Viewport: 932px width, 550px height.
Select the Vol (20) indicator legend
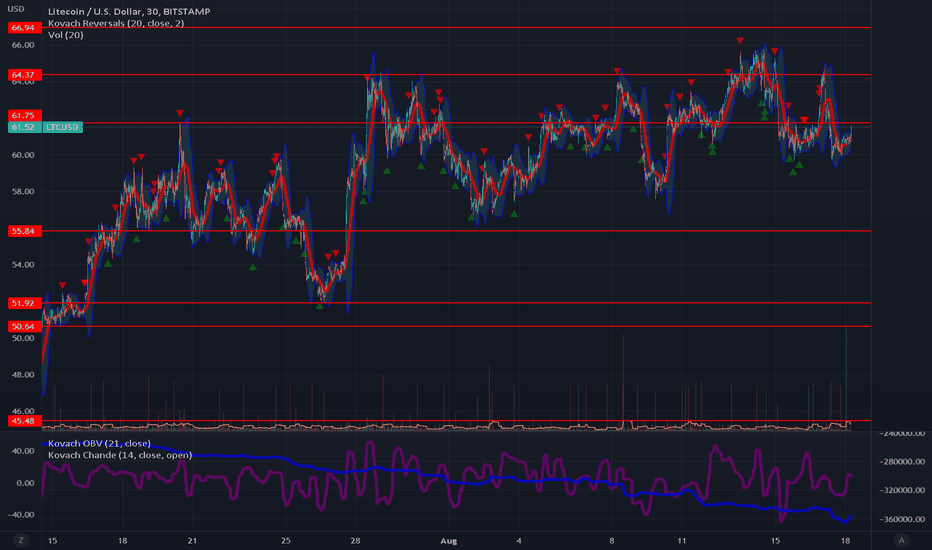(65, 35)
